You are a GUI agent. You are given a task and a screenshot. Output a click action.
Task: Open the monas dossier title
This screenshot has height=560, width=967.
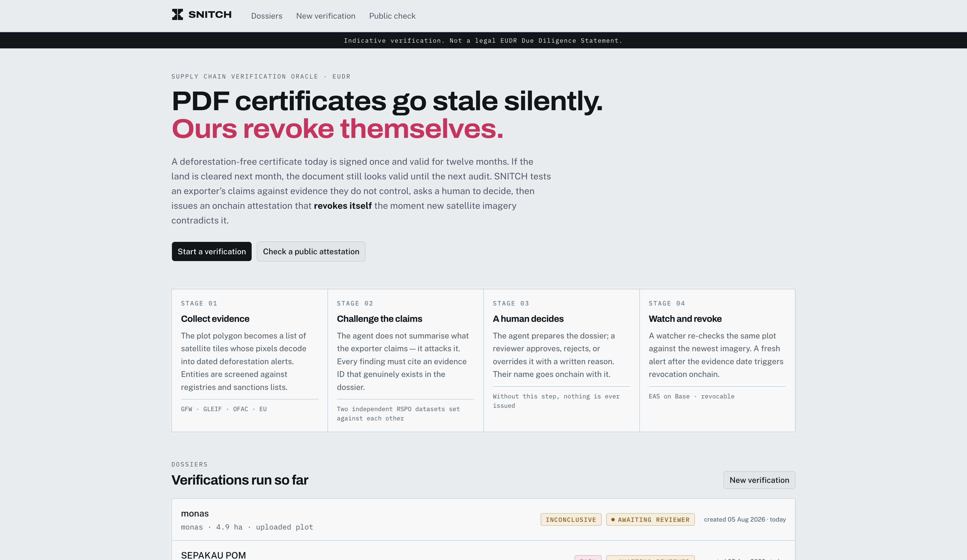tap(195, 514)
